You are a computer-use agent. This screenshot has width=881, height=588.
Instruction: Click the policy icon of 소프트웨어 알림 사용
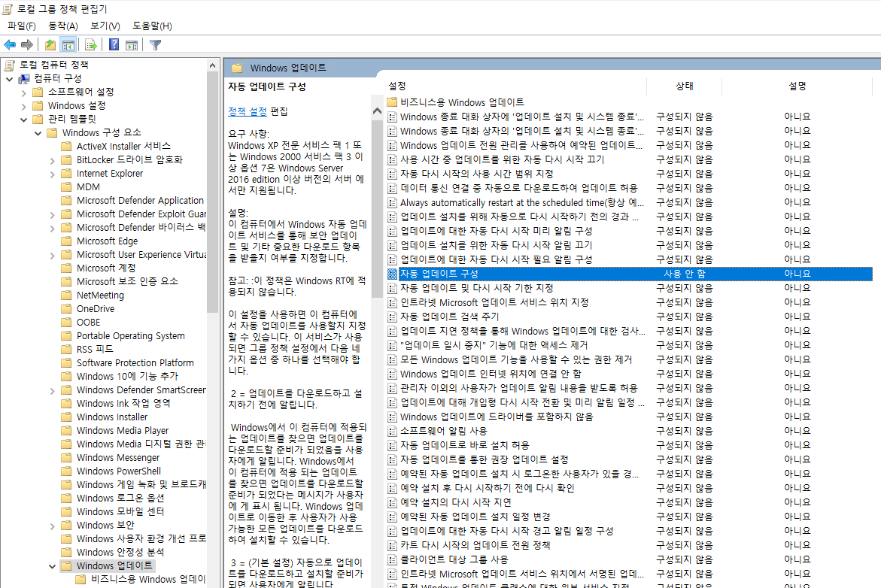(392, 432)
